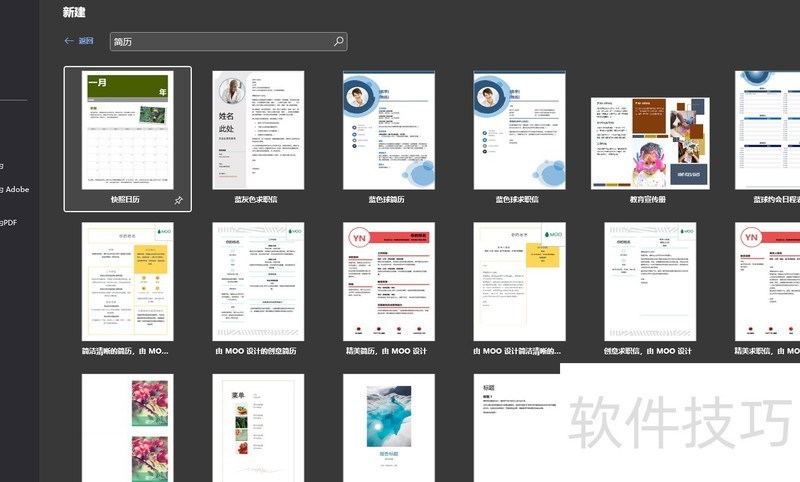Click the back arrow icon
Image resolution: width=800 pixels, height=482 pixels.
(x=69, y=41)
